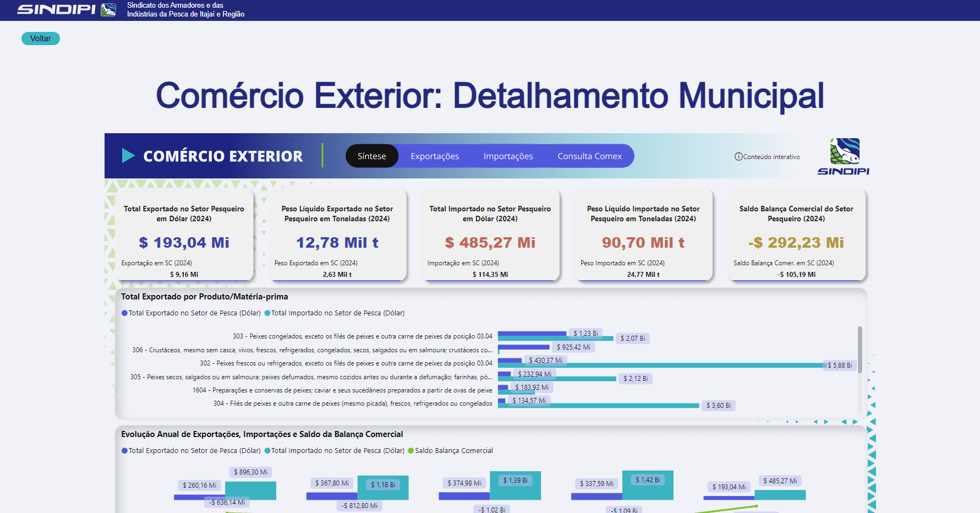Click the Voltar button
Viewport: 980px width, 513px height.
click(41, 39)
